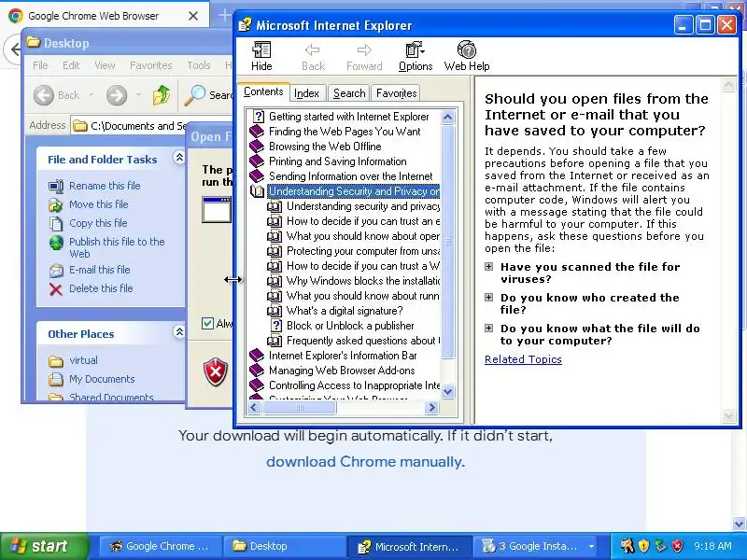Screen dimensions: 747x560
Task: Open Favorites menu in Desktop window
Action: click(151, 65)
